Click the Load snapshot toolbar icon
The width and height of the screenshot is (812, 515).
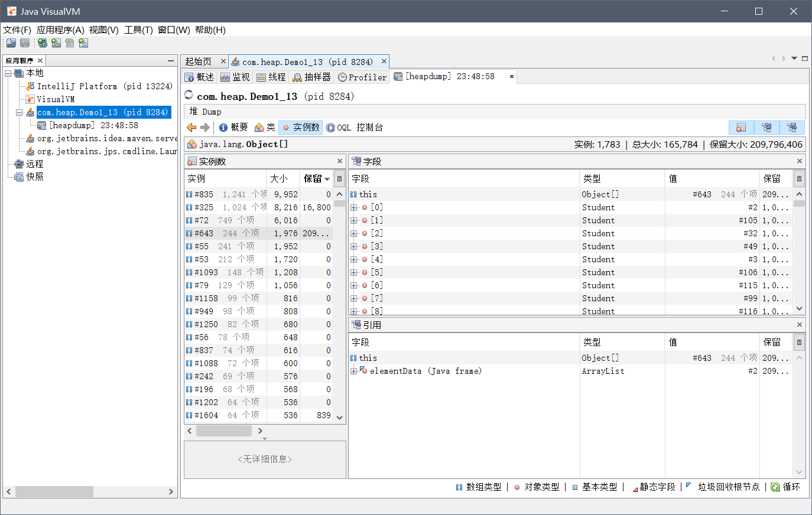pyautogui.click(x=11, y=43)
